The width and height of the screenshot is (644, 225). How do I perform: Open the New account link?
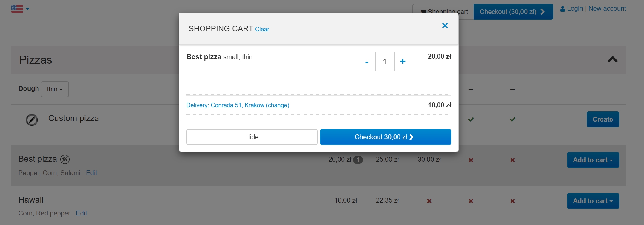607,9
